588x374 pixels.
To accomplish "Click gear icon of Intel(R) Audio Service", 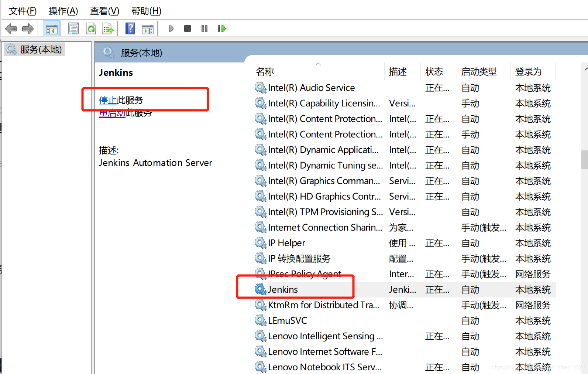I will pos(260,88).
